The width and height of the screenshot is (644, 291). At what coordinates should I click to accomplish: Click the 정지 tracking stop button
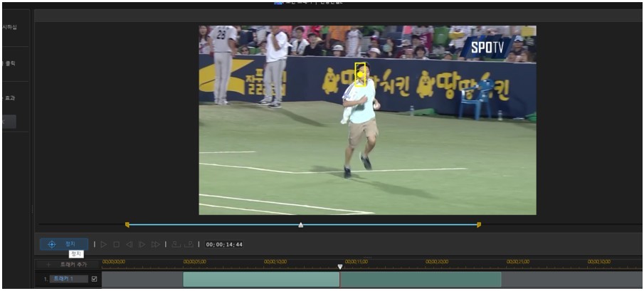tap(64, 244)
